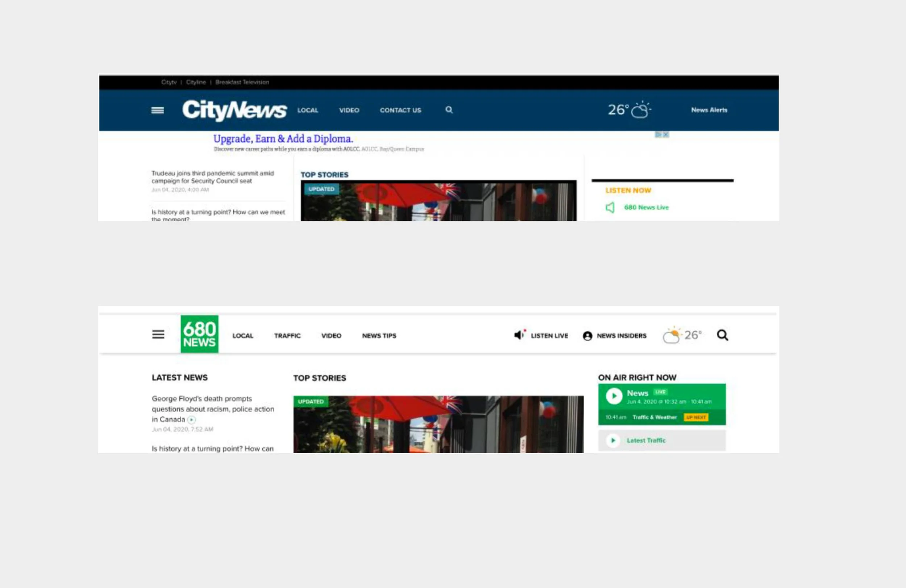Close the diploma ad with X icon

click(666, 135)
